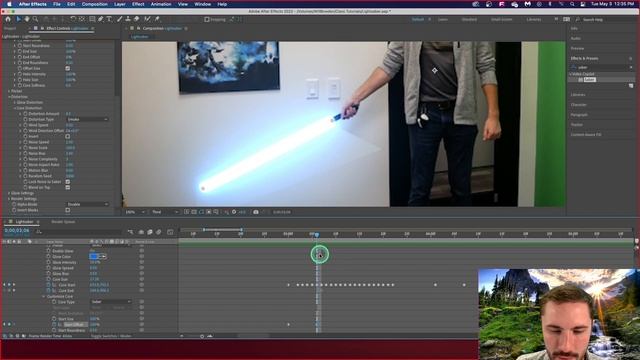Click the timeline current timecode display
The height and width of the screenshot is (360, 640).
[17, 231]
